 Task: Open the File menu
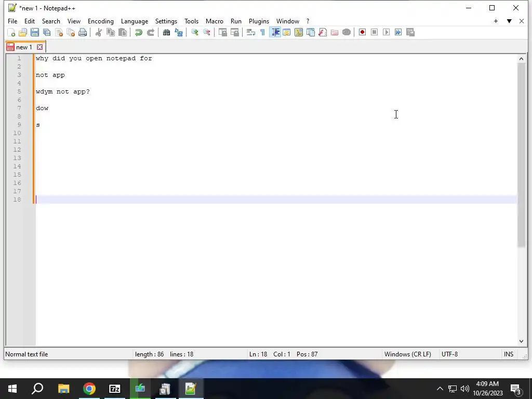coord(12,21)
